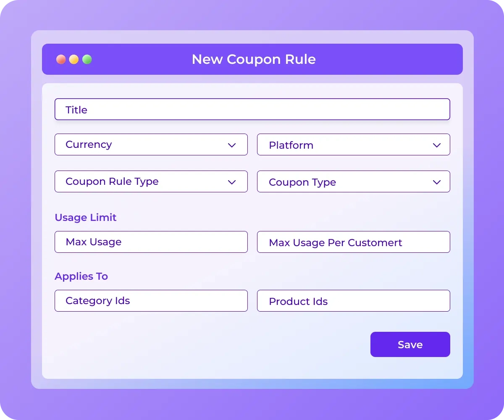
Task: Click the Save button
Action: [x=410, y=344]
